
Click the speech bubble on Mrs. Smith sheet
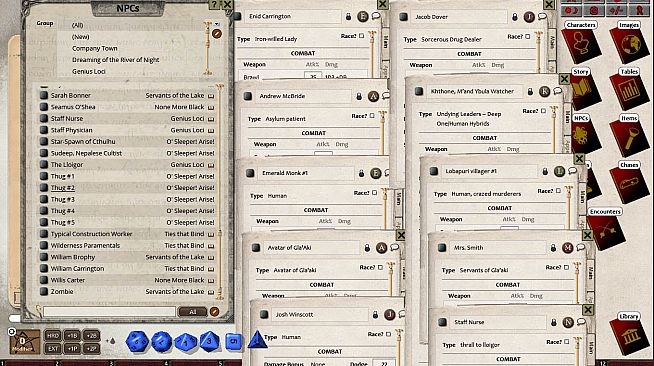coord(581,247)
